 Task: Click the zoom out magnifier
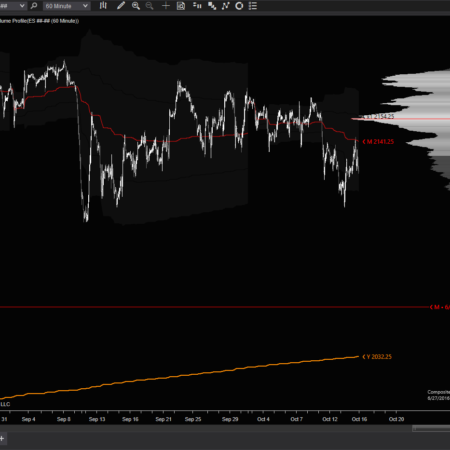coord(150,6)
